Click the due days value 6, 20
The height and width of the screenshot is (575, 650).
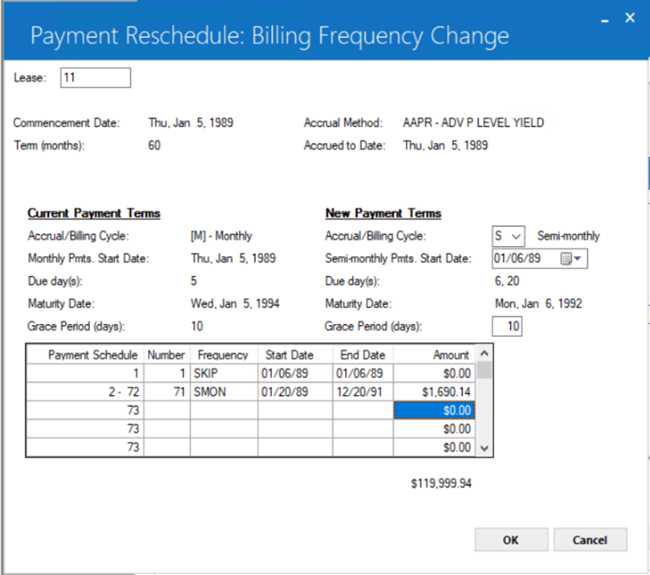[x=507, y=281]
